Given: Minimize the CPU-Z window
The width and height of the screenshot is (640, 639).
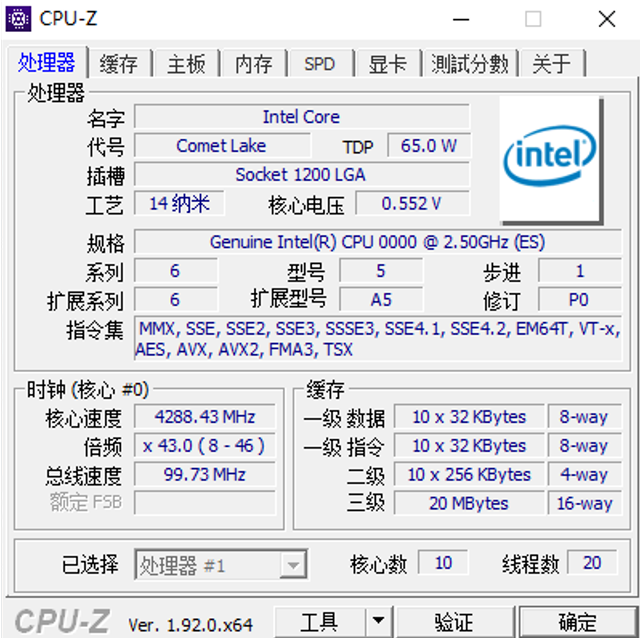Looking at the screenshot, I should point(461,19).
